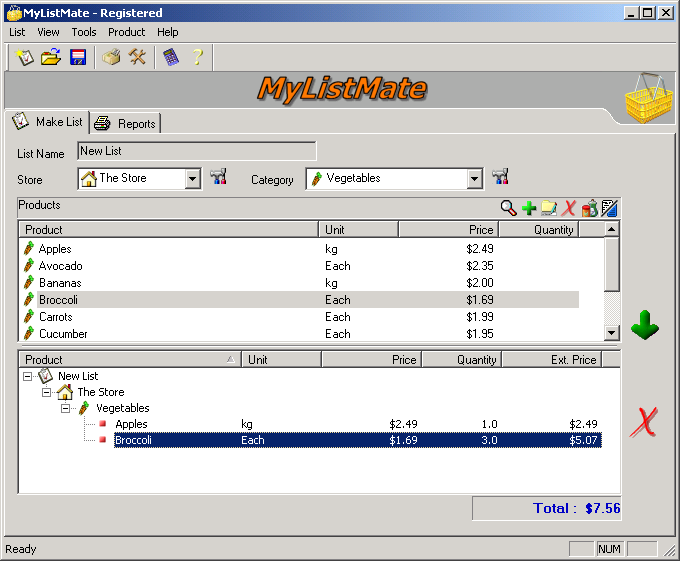Click the lower Quantity column header
The width and height of the screenshot is (680, 561).
coord(462,359)
